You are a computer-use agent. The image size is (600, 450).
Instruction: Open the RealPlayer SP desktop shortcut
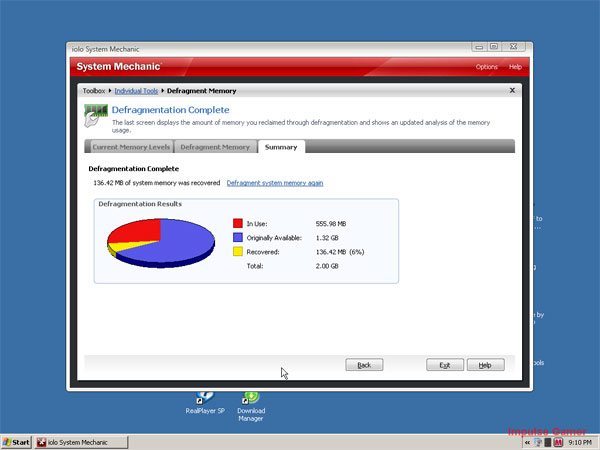pos(205,403)
